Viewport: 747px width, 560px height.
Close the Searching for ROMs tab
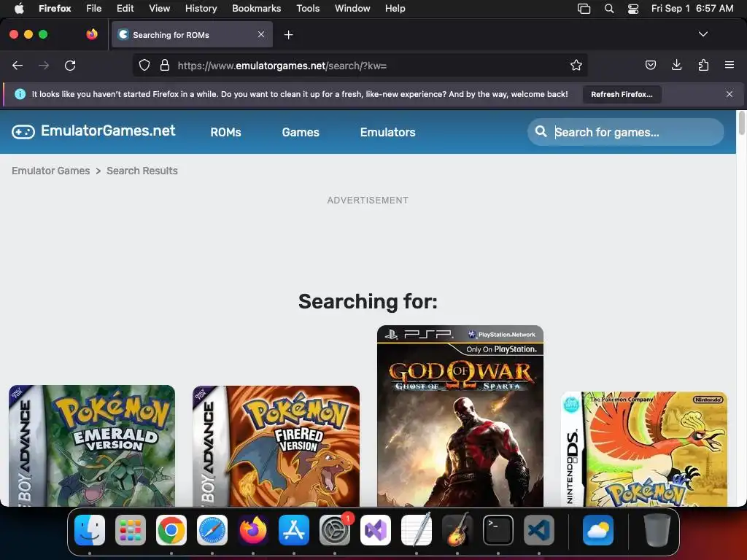point(261,34)
